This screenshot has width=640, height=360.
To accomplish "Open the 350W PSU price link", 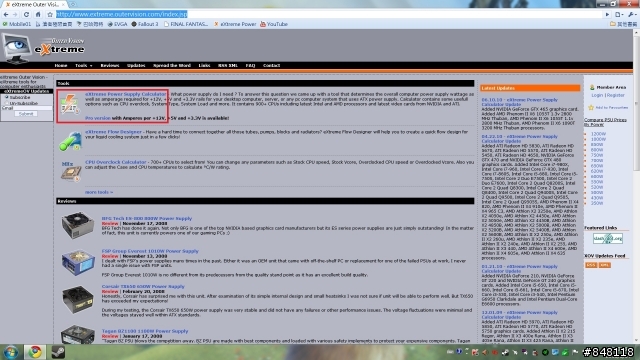I will [x=597, y=203].
